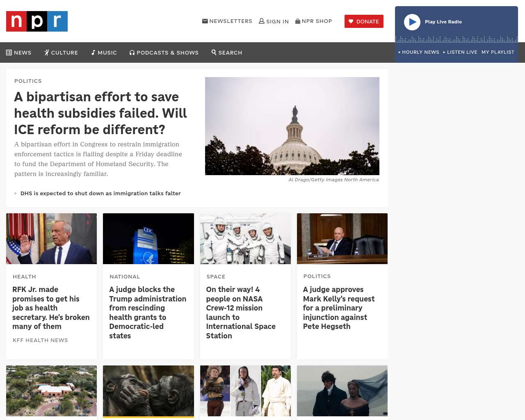Click the Al Drago/Getty Images photo credit
The height and width of the screenshot is (420, 525).
[333, 180]
